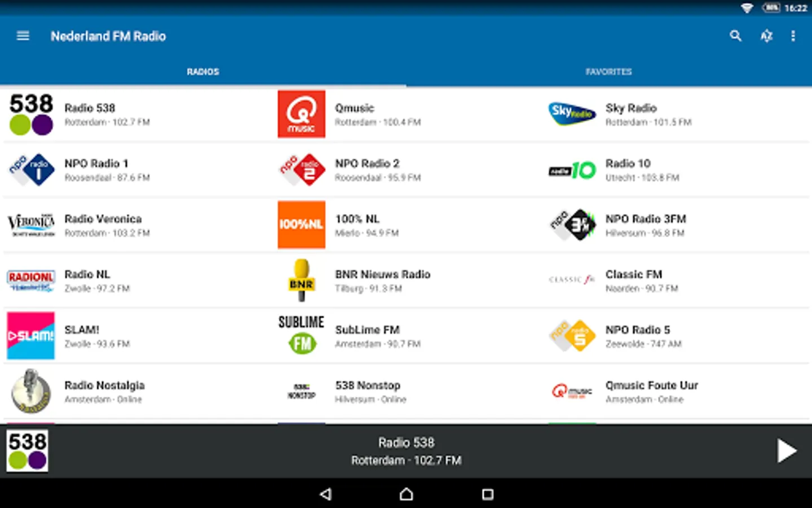
Task: Select station name '538 Nonstop'
Action: coord(368,386)
